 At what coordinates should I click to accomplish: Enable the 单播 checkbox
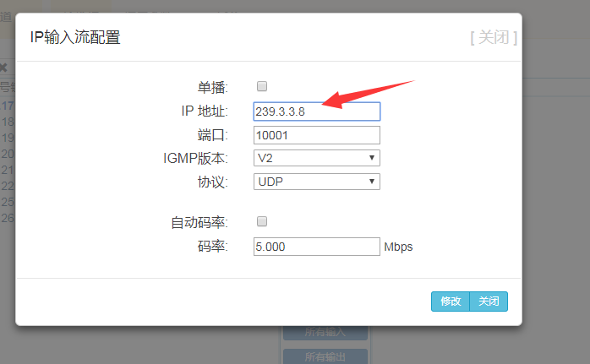tap(262, 86)
